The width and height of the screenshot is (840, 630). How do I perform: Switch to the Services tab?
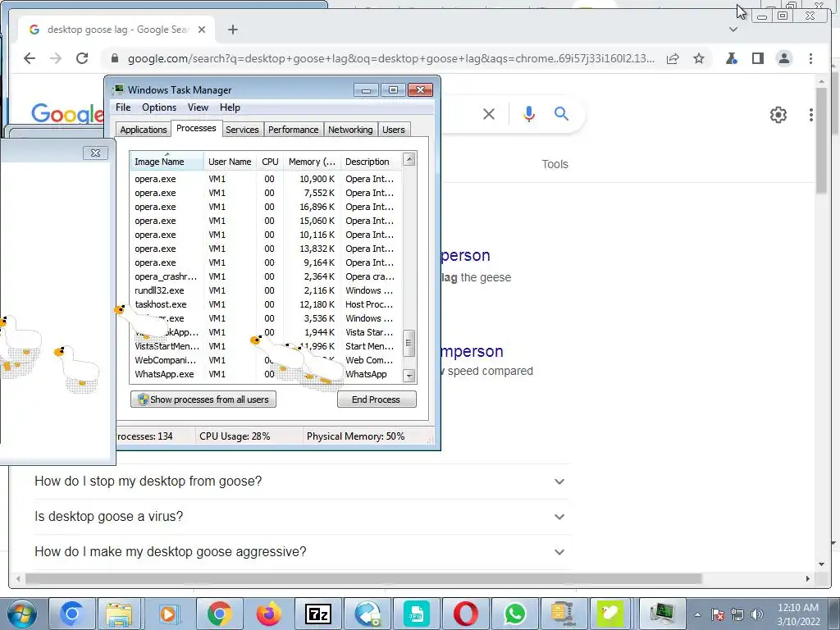[242, 130]
